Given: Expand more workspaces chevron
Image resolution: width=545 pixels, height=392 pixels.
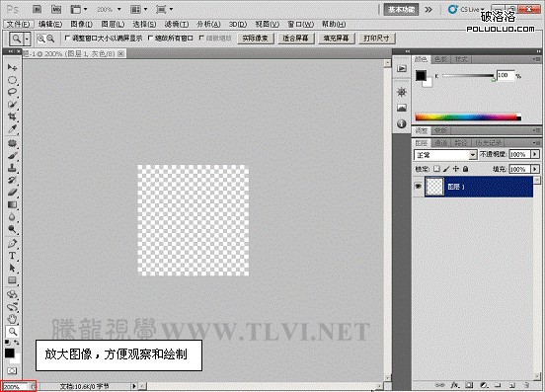Looking at the screenshot, I should click(x=428, y=10).
